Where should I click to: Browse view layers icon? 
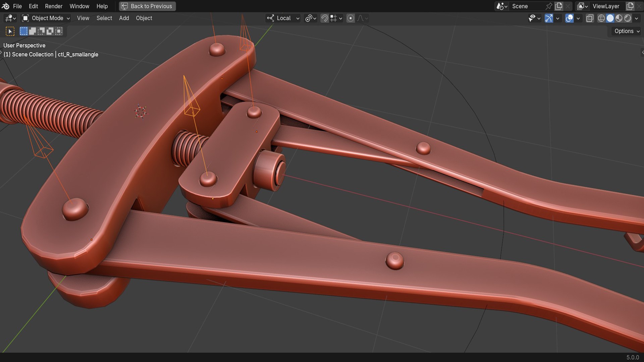[583, 6]
